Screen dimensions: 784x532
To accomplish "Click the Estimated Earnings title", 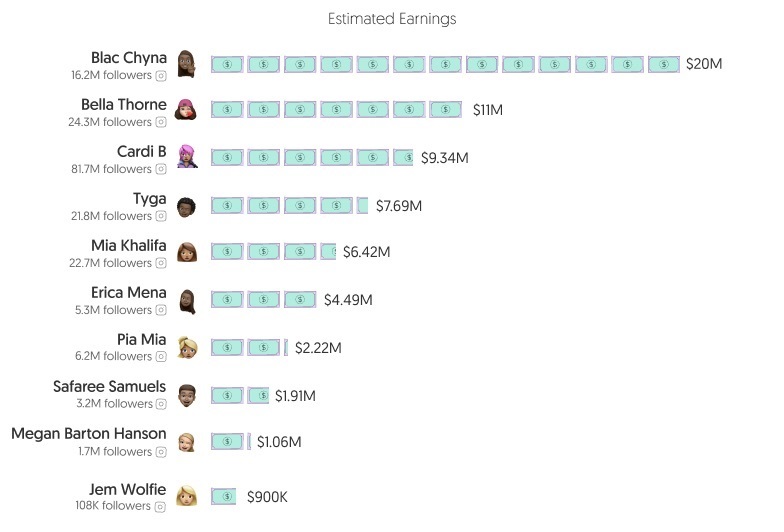I will tap(392, 19).
